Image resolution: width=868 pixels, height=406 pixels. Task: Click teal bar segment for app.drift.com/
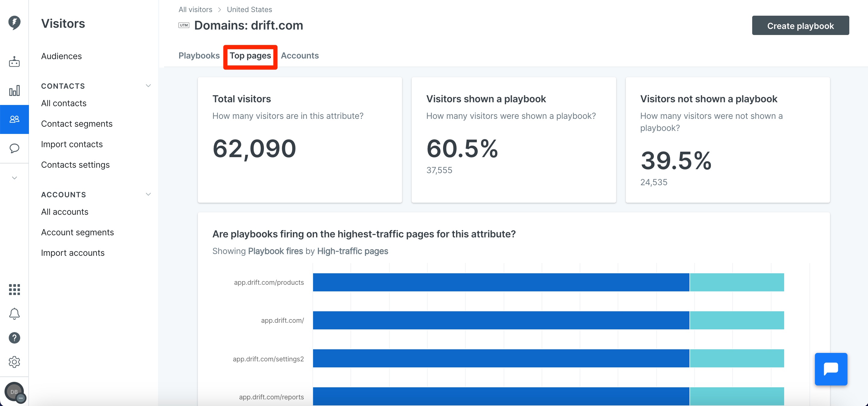pyautogui.click(x=737, y=320)
